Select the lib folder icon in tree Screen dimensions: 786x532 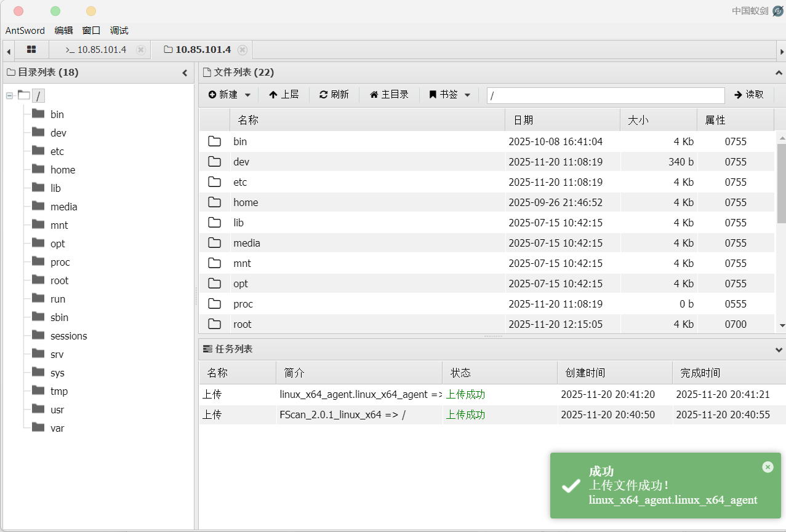coord(38,188)
